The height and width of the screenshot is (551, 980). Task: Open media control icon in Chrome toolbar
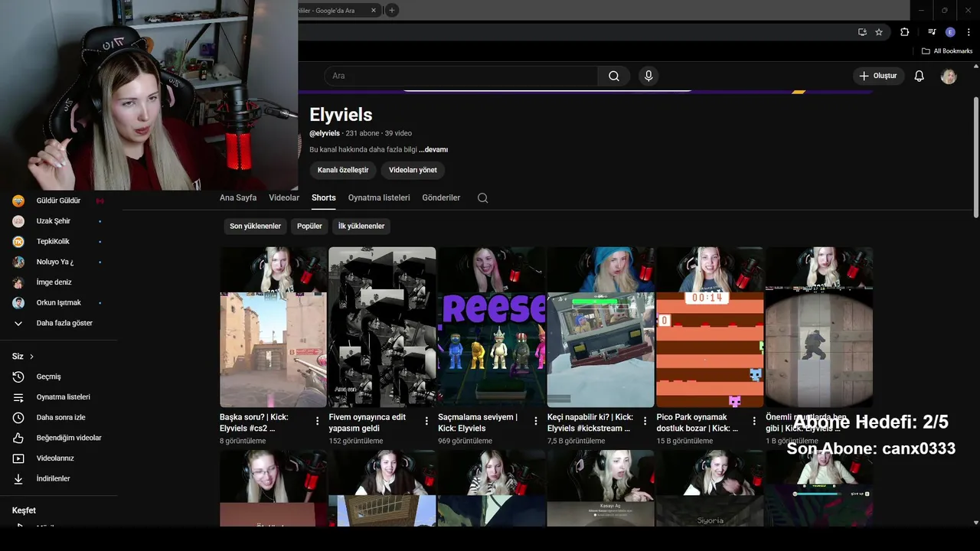click(x=932, y=32)
